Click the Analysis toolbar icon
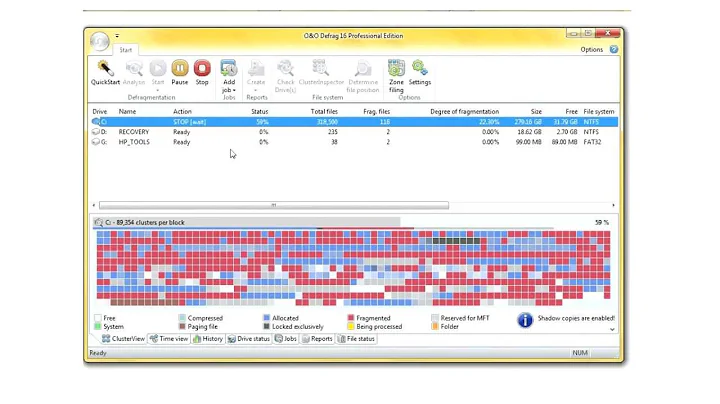Image resolution: width=720 pixels, height=404 pixels. [x=134, y=68]
